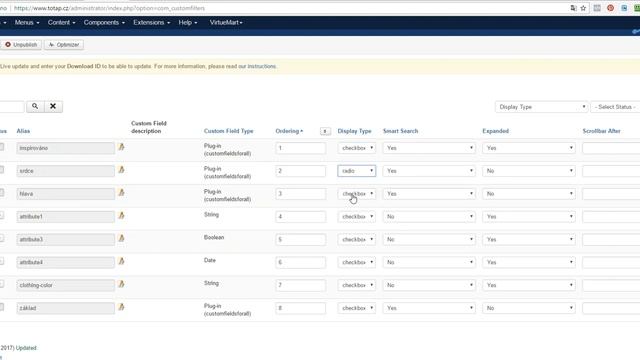The height and width of the screenshot is (360, 640).
Task: Tick the checkbox of the inspirováno row
Action: tap(2, 147)
